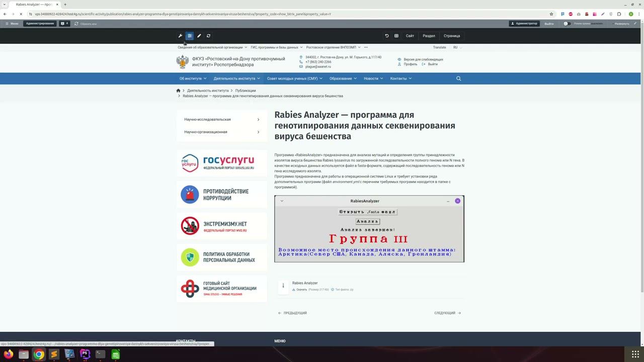Click the Скачать download link
Screen dimensions: 644x362
pyautogui.click(x=301, y=290)
